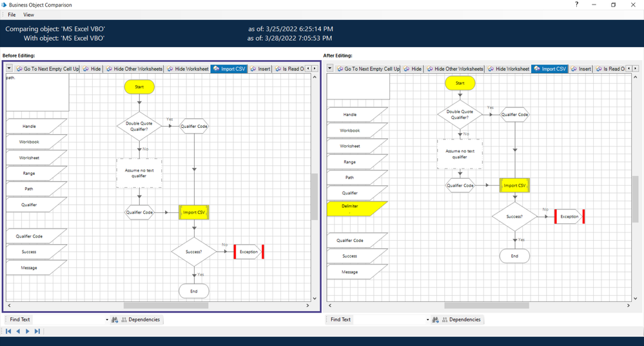Select Workbook data item in After Editing
Viewport: 644px width, 346px height.
point(356,130)
